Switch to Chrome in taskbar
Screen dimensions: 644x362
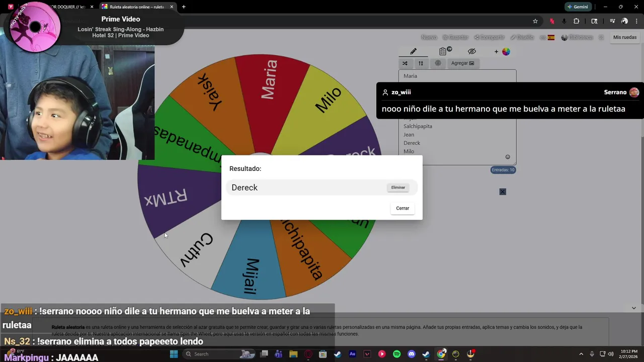441,354
